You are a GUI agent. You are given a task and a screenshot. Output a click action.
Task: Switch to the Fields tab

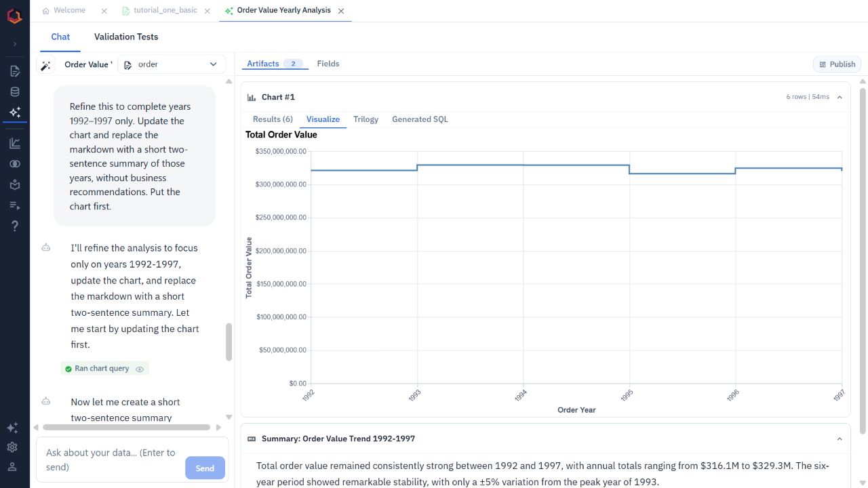tap(328, 64)
